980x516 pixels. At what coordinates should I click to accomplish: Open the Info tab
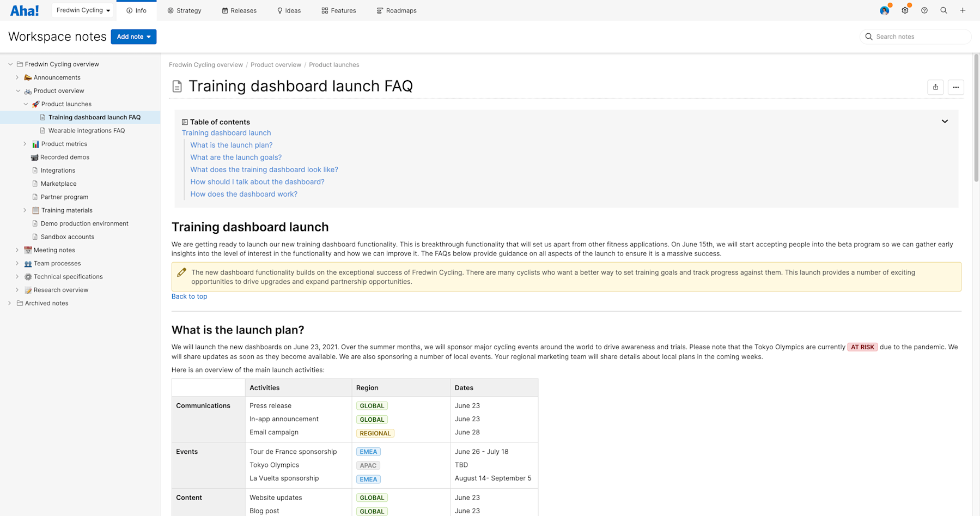coord(136,10)
